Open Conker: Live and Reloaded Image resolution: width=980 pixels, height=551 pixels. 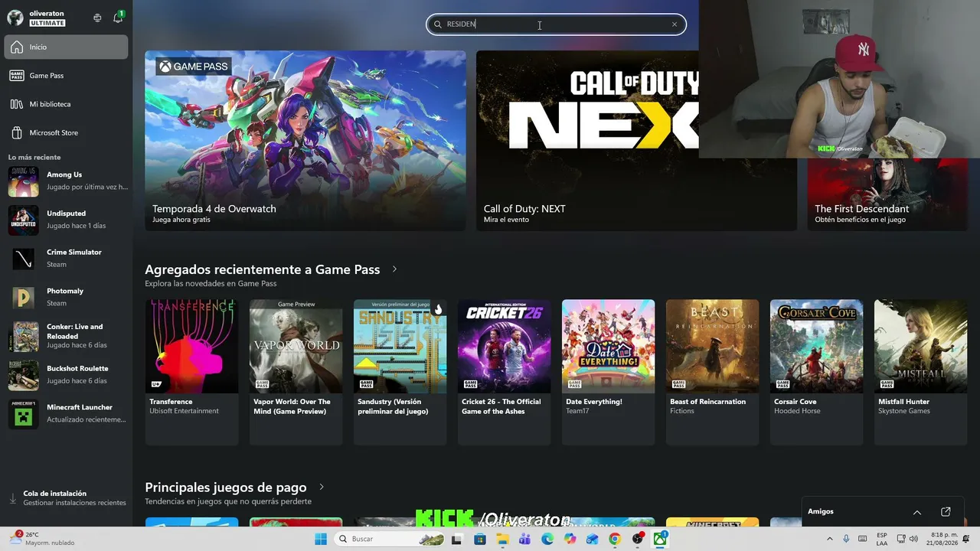[x=67, y=336]
